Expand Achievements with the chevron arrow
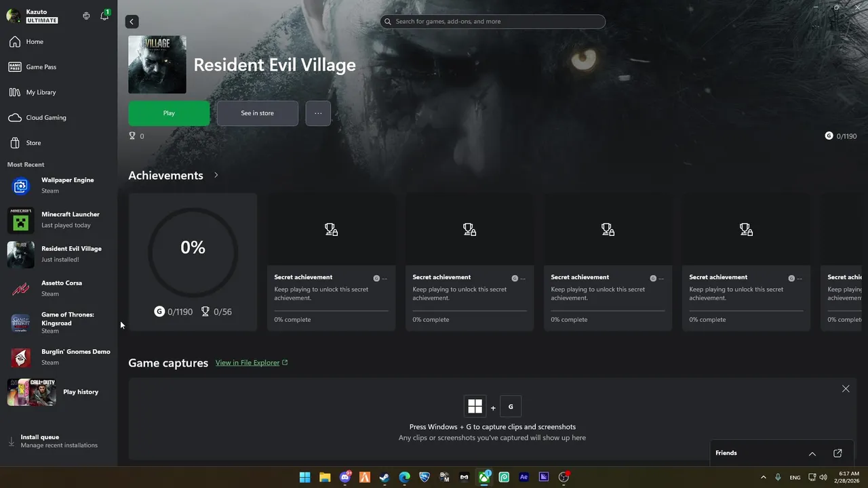This screenshot has height=488, width=868. click(216, 175)
